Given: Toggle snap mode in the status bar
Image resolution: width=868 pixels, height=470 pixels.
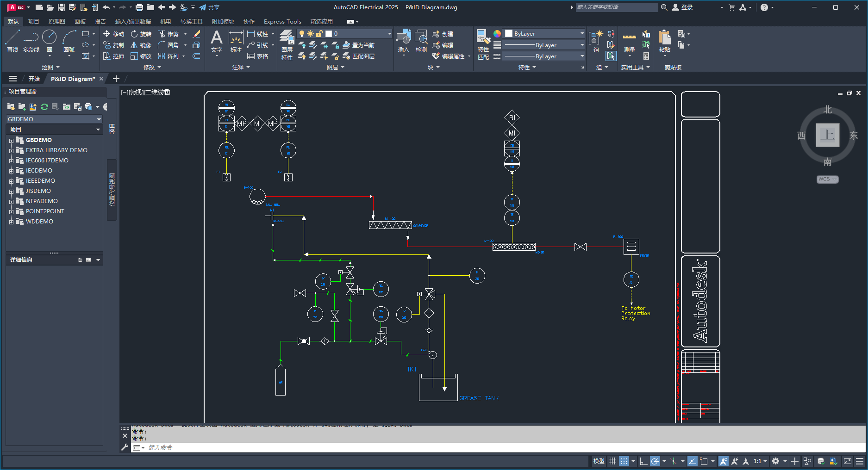Looking at the screenshot, I should click(624, 461).
